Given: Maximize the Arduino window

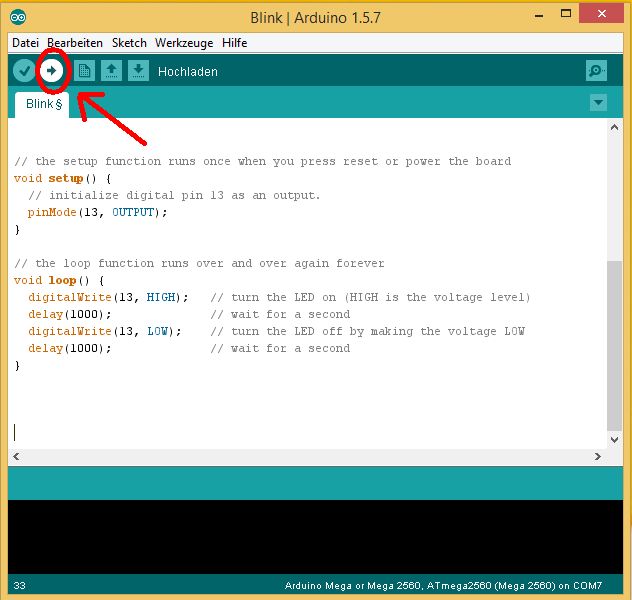Looking at the screenshot, I should pyautogui.click(x=566, y=14).
